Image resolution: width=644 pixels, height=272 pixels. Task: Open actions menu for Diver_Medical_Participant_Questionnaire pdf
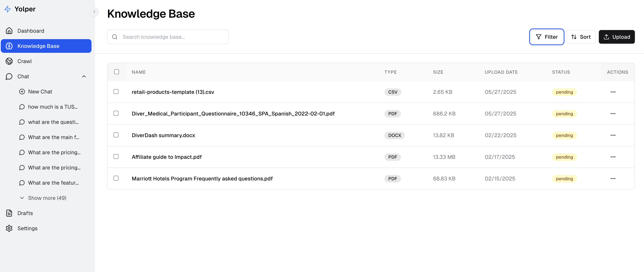pyautogui.click(x=613, y=114)
